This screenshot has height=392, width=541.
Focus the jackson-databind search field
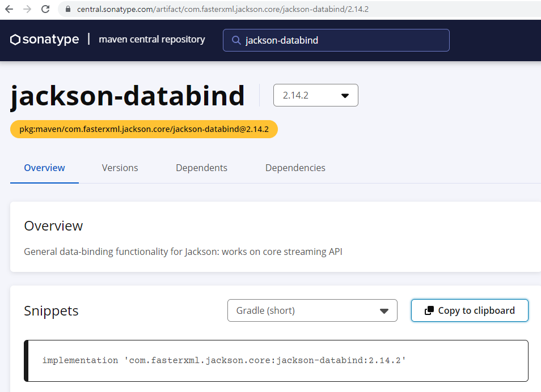point(336,40)
